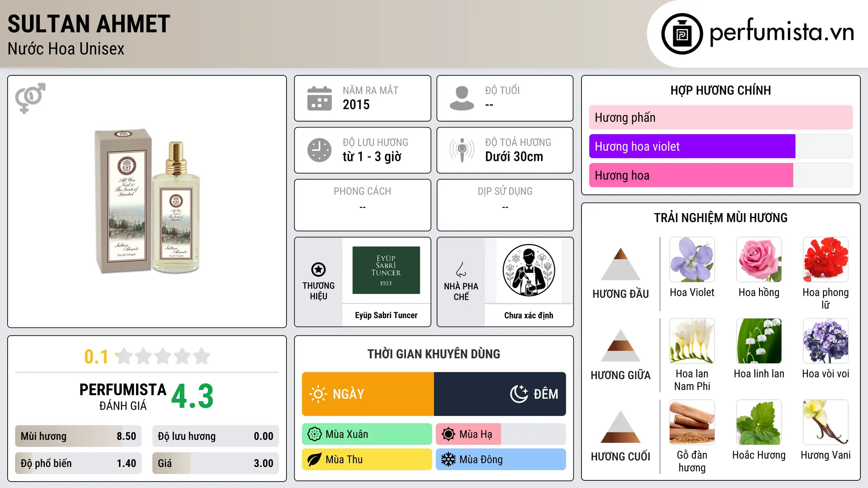This screenshot has width=868, height=488.
Task: Click the flower icon beside Mùa Xuân
Action: point(314,434)
